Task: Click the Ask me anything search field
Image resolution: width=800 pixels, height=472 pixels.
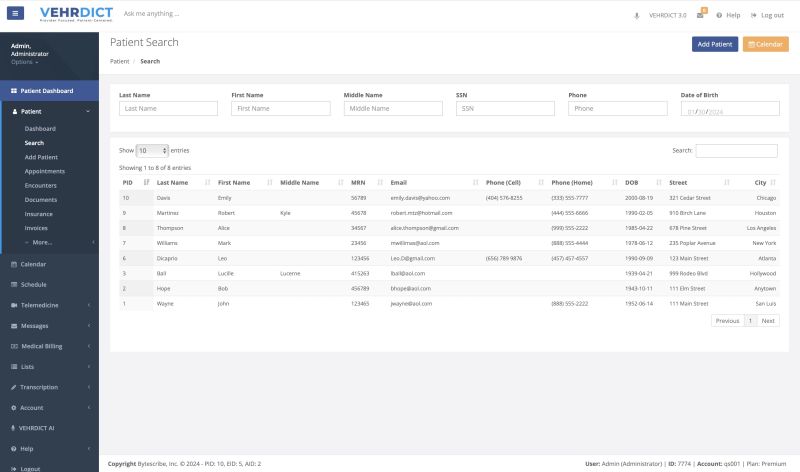Action: tap(152, 14)
